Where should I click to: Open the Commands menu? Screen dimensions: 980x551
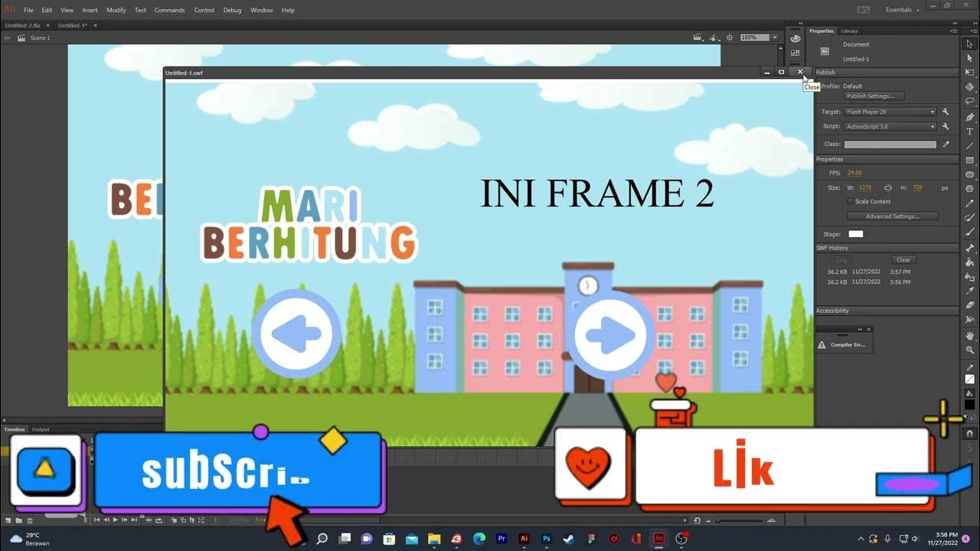coord(169,10)
